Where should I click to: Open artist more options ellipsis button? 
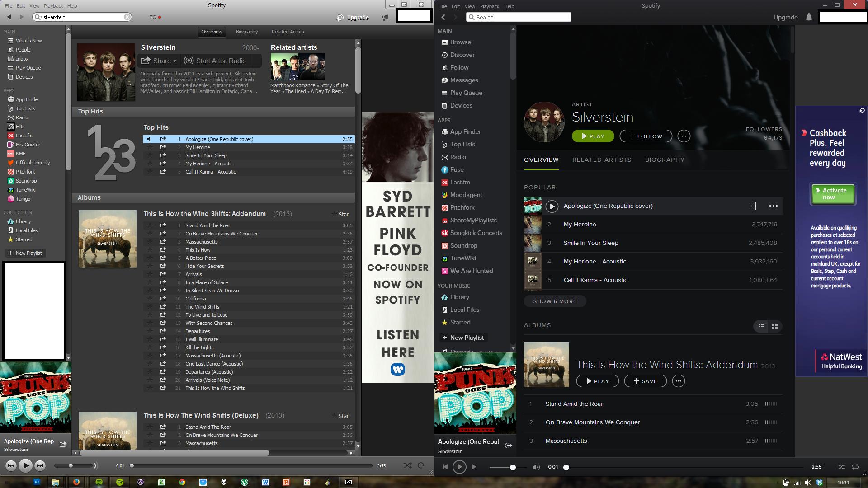pos(684,136)
